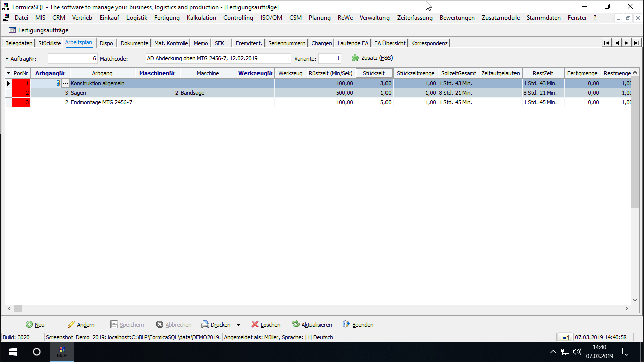The image size is (644, 362).
Task: Open grid column selector dropdown triangle
Action: [8, 73]
